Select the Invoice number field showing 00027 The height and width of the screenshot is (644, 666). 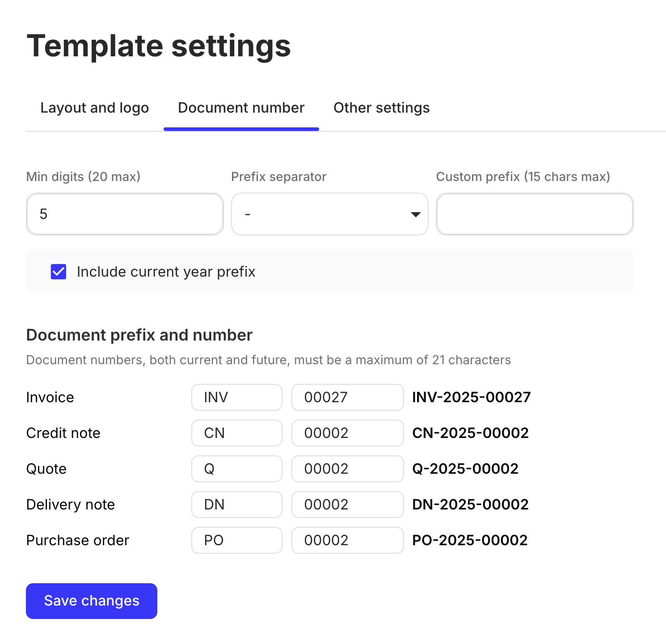pyautogui.click(x=347, y=397)
